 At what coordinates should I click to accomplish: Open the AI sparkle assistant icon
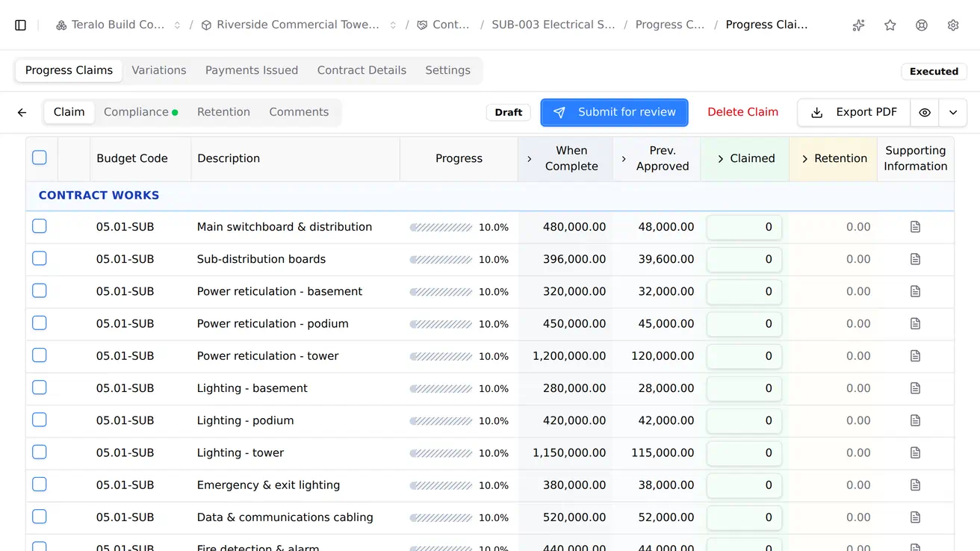coord(859,25)
